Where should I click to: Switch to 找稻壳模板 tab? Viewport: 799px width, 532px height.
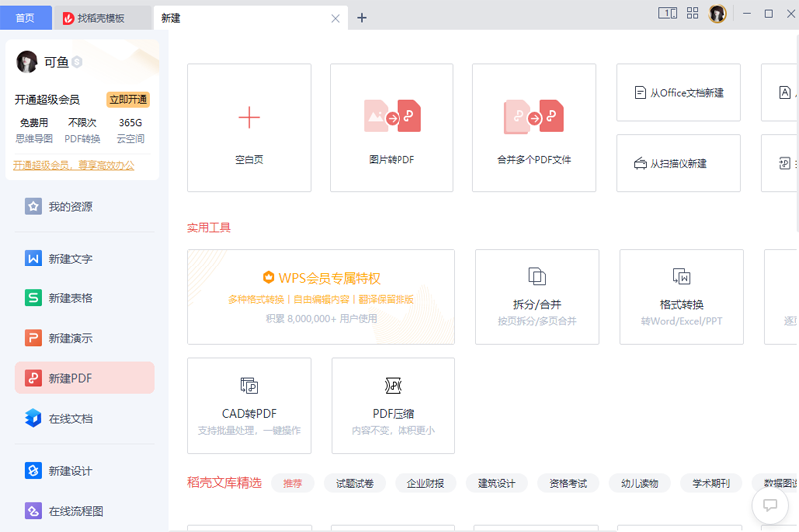tap(101, 18)
